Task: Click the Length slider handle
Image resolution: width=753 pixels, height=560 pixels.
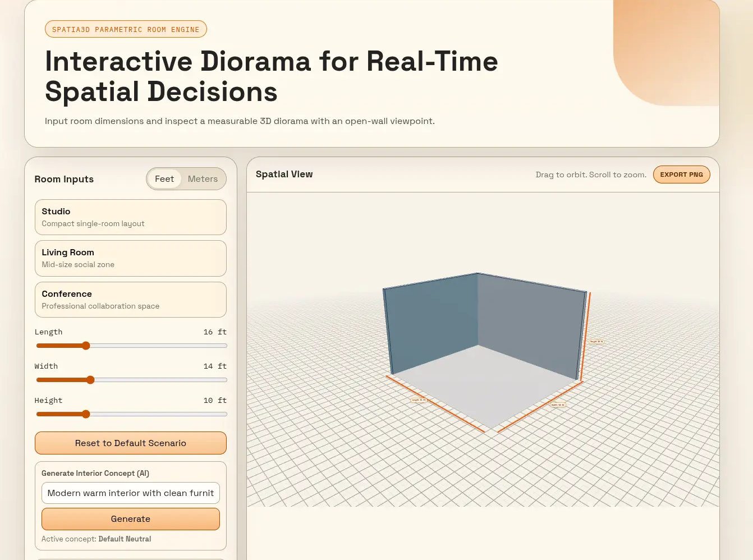Action: [x=86, y=346]
